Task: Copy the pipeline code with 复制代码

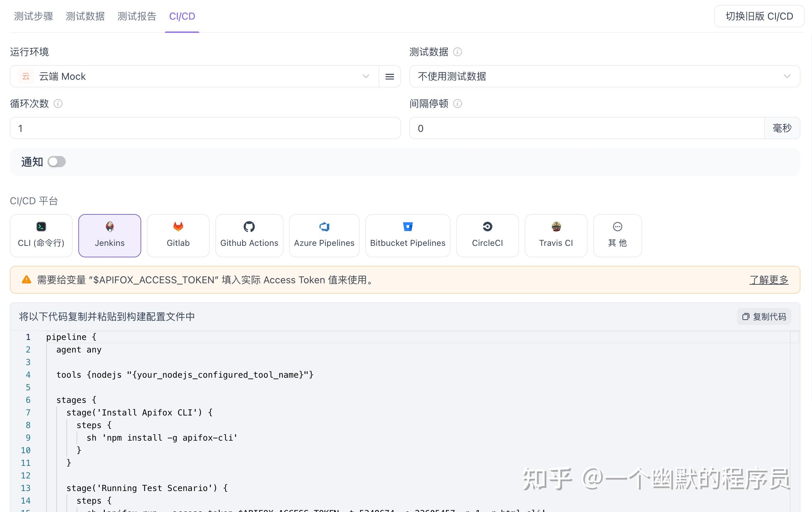Action: click(764, 317)
